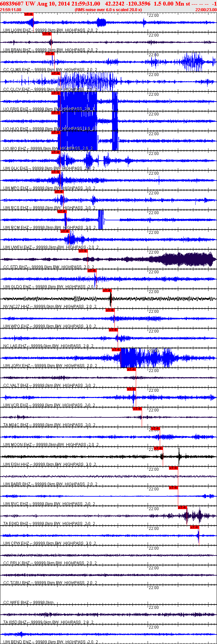Click the 'TA I05D BHZ' station label
217x644 pixels.
point(15,622)
